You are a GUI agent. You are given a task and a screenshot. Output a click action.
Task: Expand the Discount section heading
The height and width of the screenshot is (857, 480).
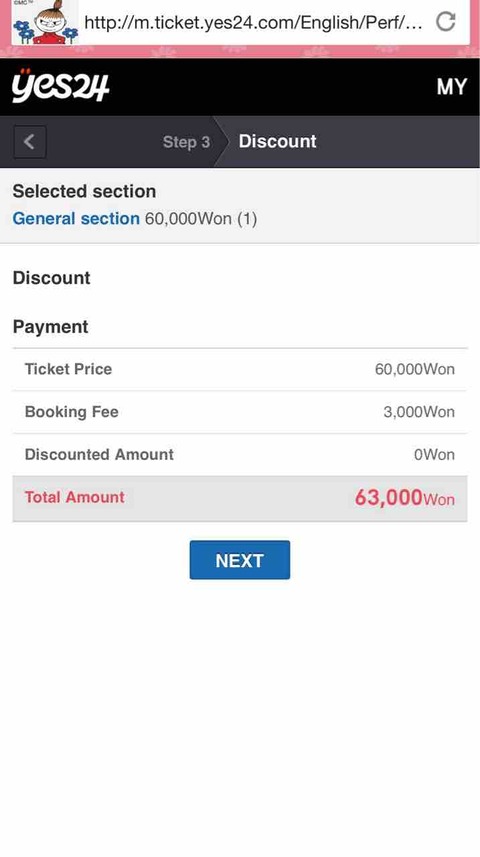tap(51, 278)
